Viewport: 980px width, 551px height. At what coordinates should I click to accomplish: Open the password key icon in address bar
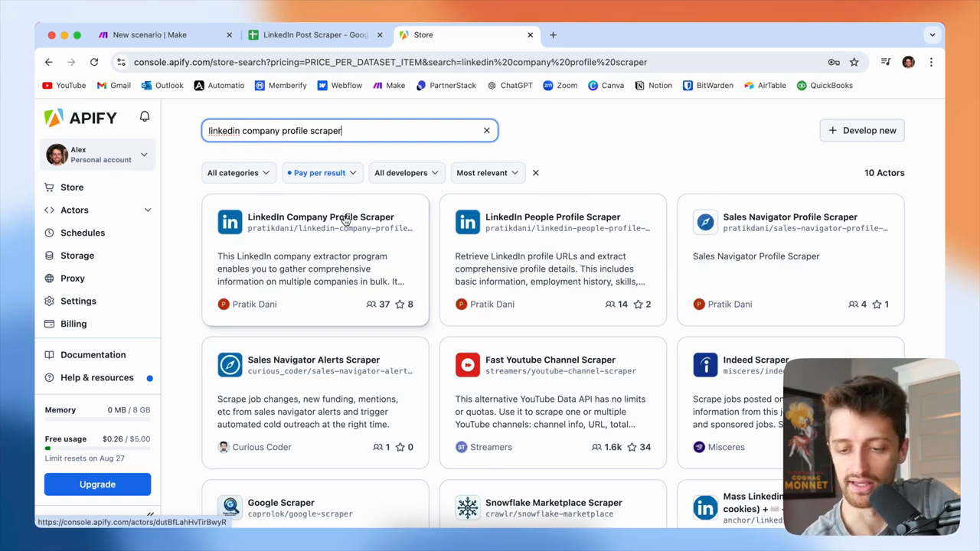834,62
